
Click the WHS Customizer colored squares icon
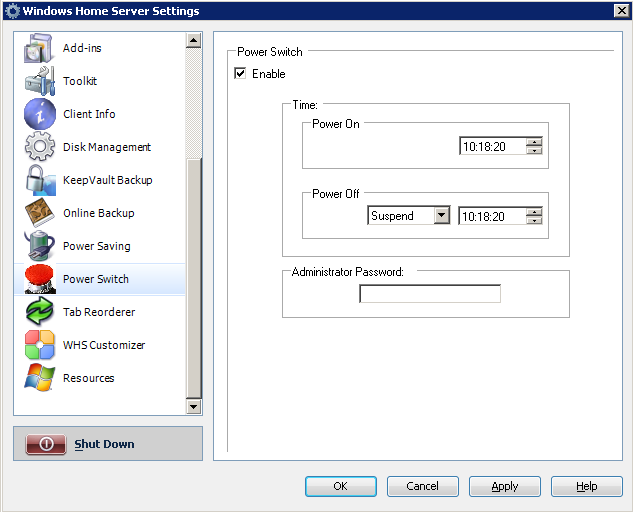tap(39, 345)
